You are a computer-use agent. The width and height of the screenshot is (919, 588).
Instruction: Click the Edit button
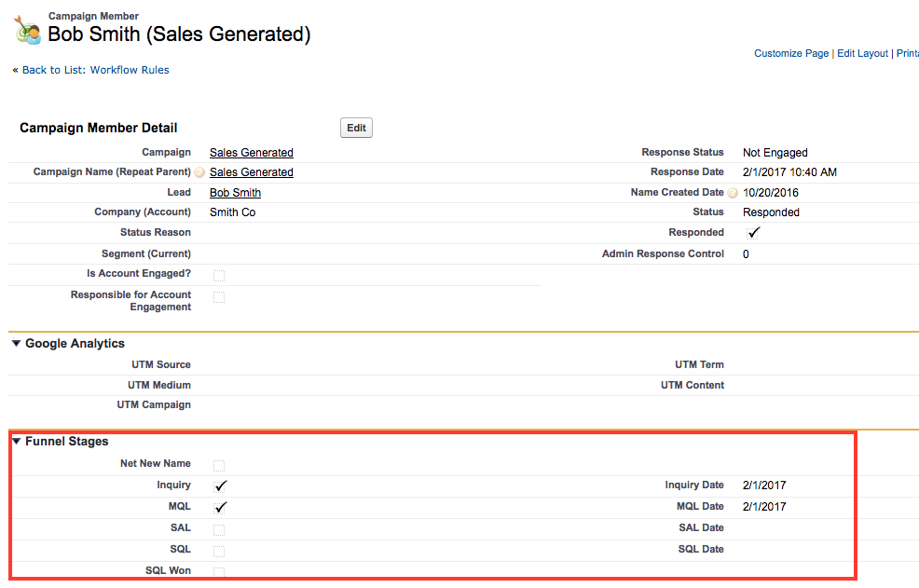[x=356, y=128]
